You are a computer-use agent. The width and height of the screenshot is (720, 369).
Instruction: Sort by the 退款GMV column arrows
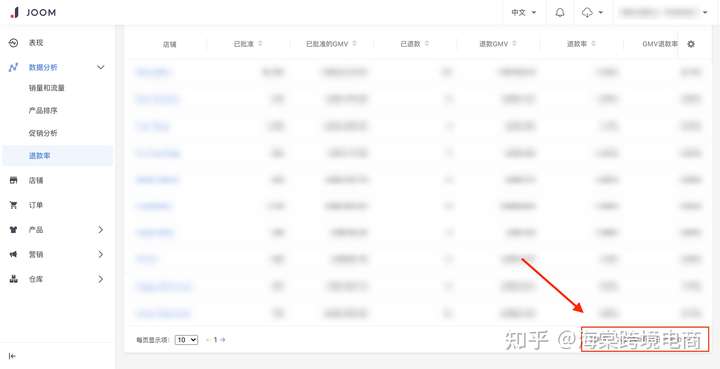tap(514, 44)
